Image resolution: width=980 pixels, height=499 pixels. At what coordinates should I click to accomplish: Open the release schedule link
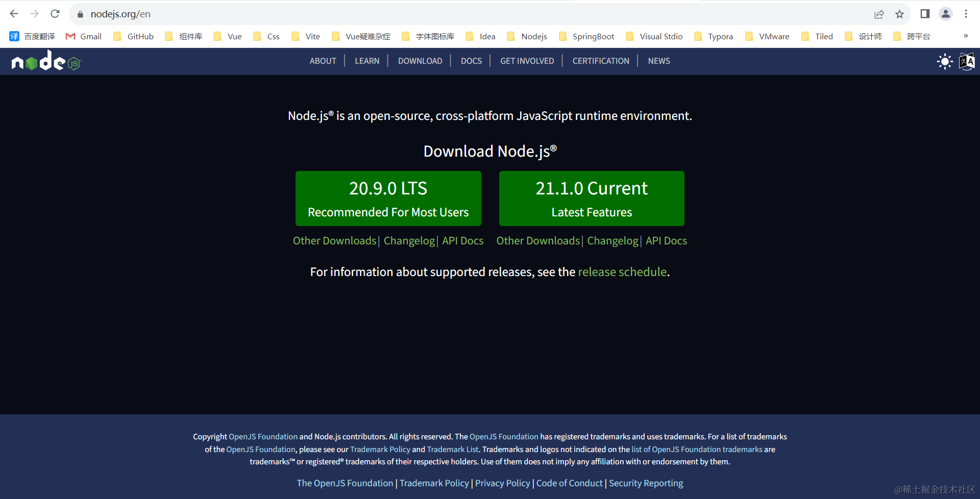[622, 271]
